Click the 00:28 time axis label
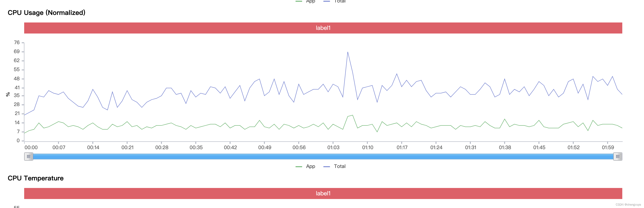Screen dimensions: 644x208 click(x=162, y=147)
